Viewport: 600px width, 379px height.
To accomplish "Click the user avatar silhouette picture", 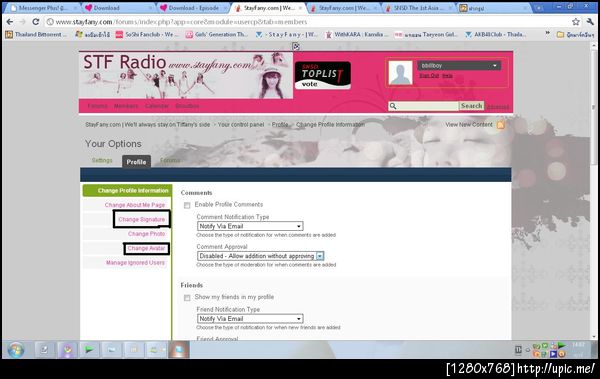I will pyautogui.click(x=400, y=72).
